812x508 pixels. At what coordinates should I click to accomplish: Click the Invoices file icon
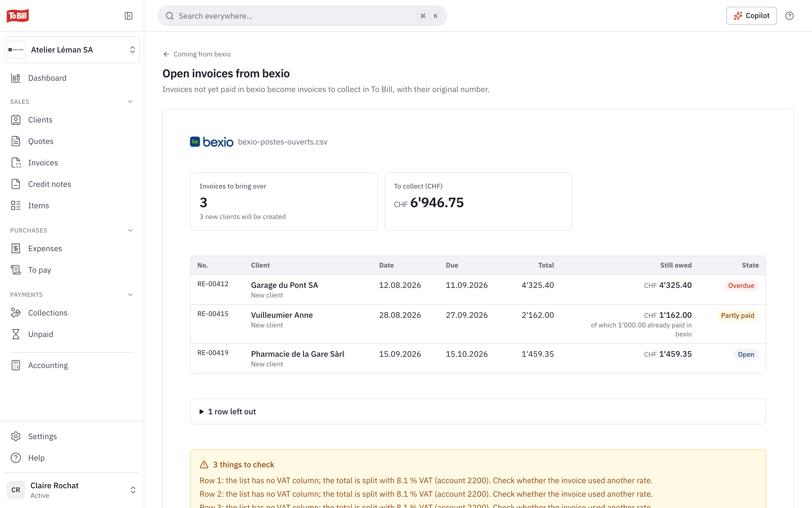pos(16,163)
